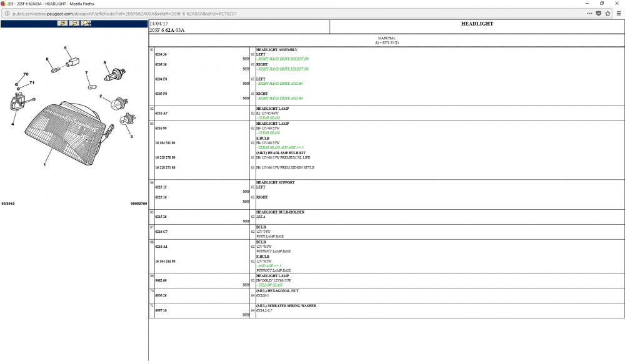Click the headlight lens drawing labeled 1
The image size is (625, 364).
pyautogui.click(x=66, y=134)
